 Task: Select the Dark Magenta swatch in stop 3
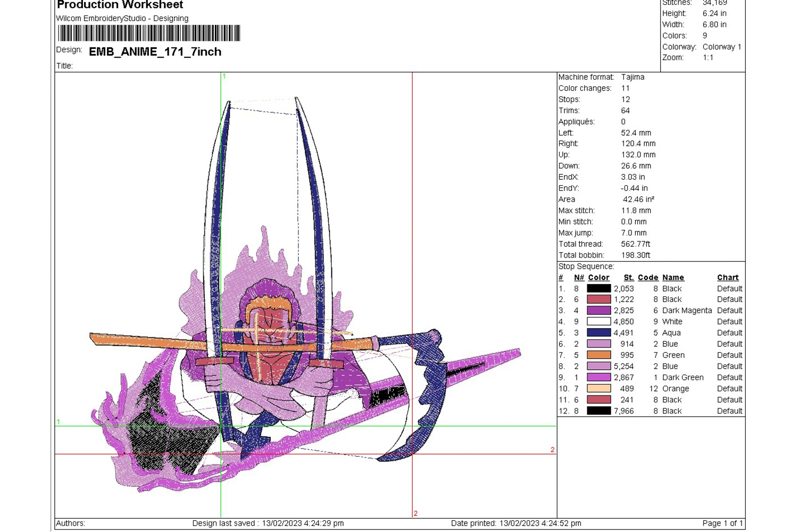(x=598, y=311)
